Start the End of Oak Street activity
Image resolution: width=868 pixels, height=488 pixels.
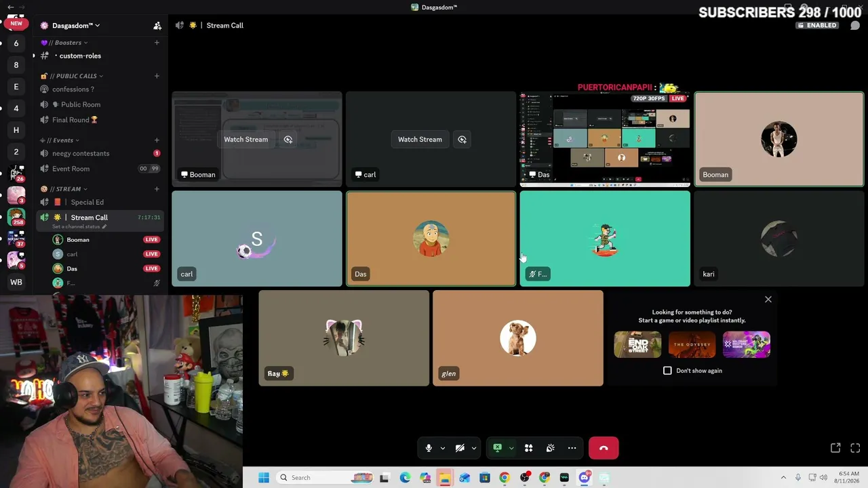[637, 344]
